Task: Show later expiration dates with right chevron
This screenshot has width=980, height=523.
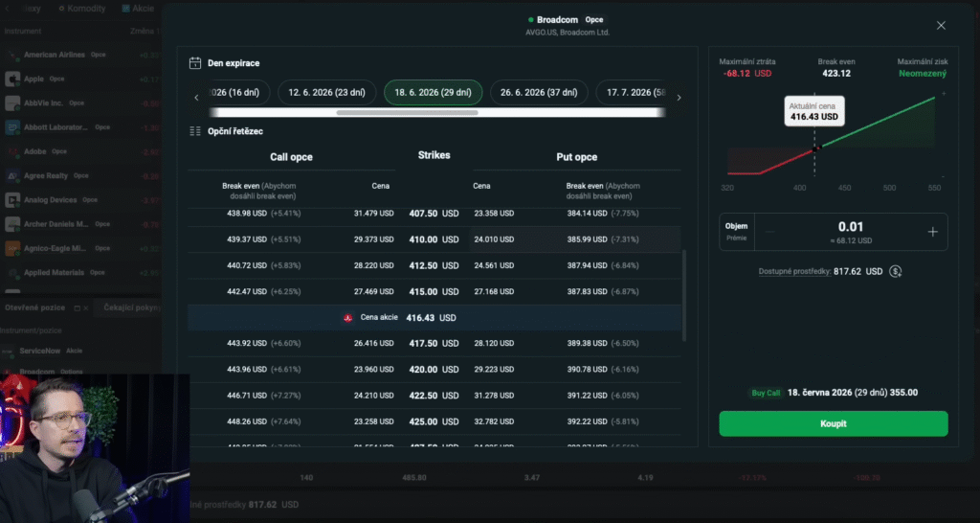Action: pyautogui.click(x=679, y=98)
